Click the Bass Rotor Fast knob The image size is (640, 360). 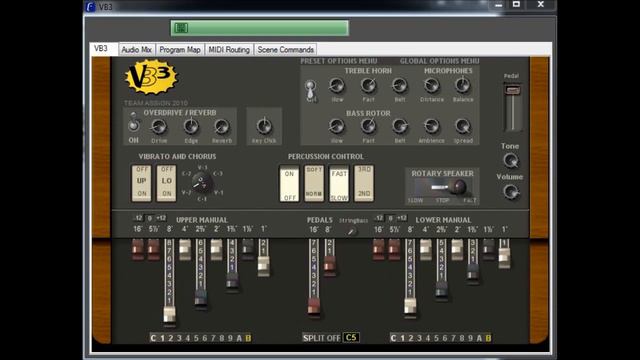(368, 127)
